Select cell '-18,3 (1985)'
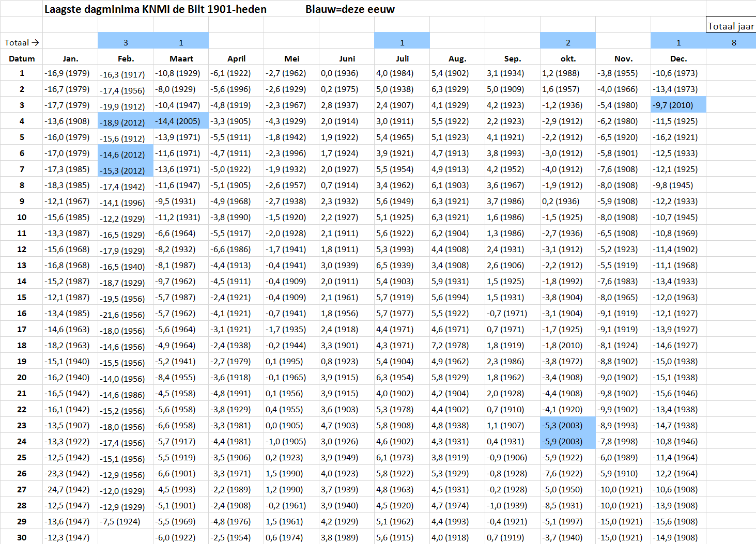This screenshot has width=756, height=544. pos(70,185)
